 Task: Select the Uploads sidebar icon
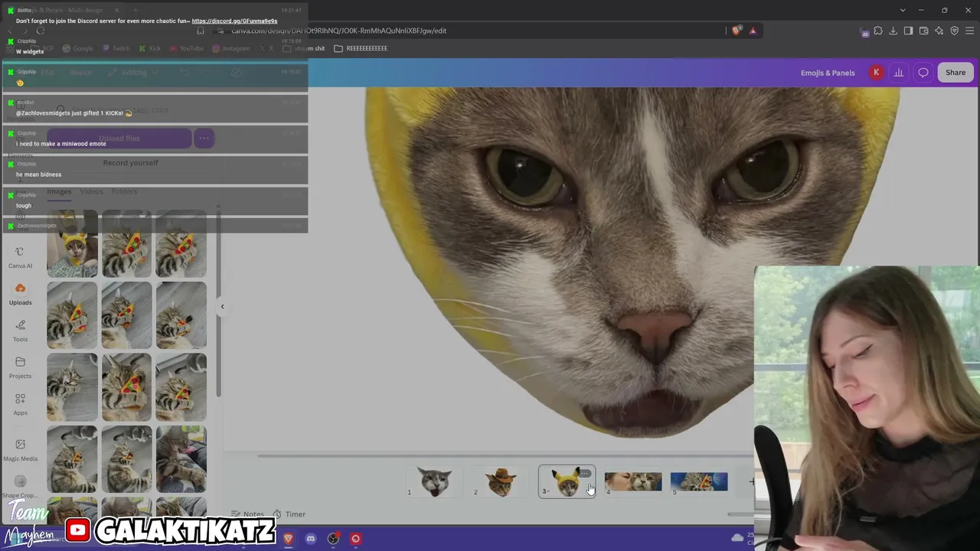(x=20, y=294)
